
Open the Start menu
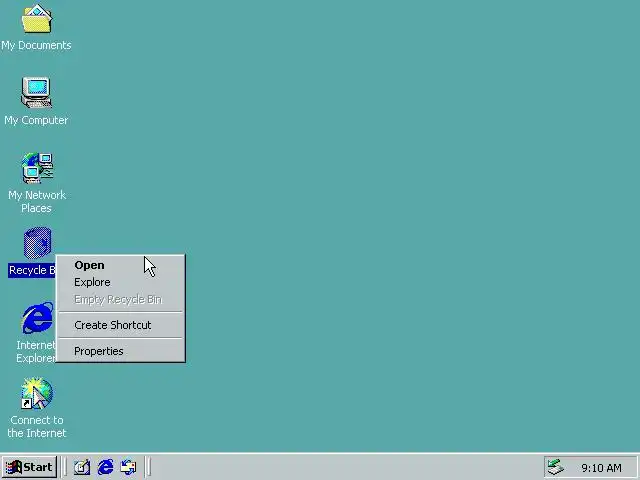point(29,467)
